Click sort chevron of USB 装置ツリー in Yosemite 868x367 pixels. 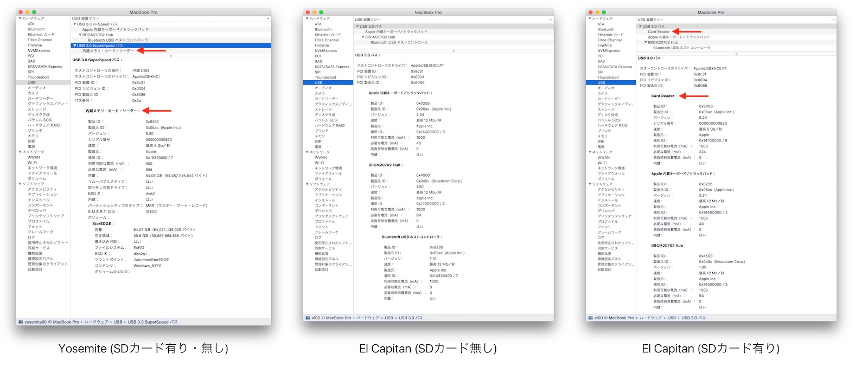268,19
